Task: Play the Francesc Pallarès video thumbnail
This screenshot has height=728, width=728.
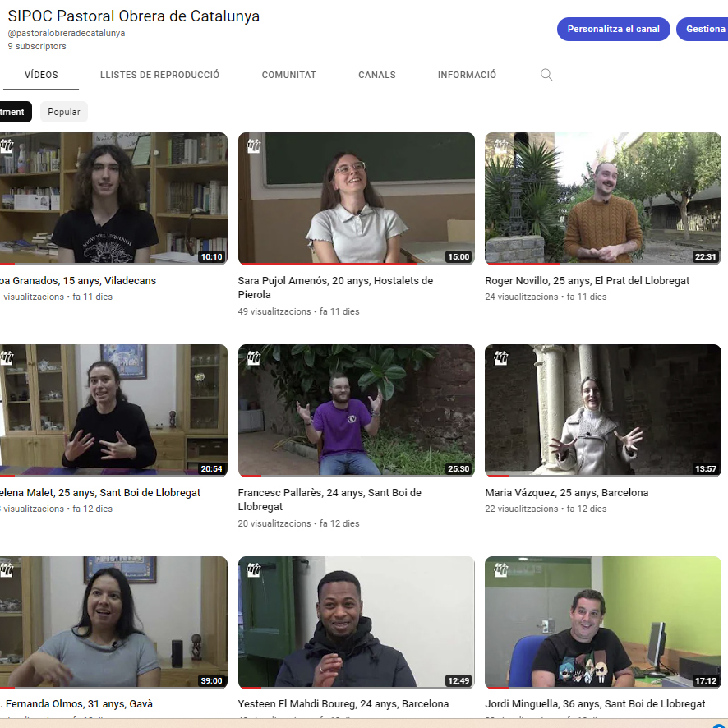Action: point(356,410)
